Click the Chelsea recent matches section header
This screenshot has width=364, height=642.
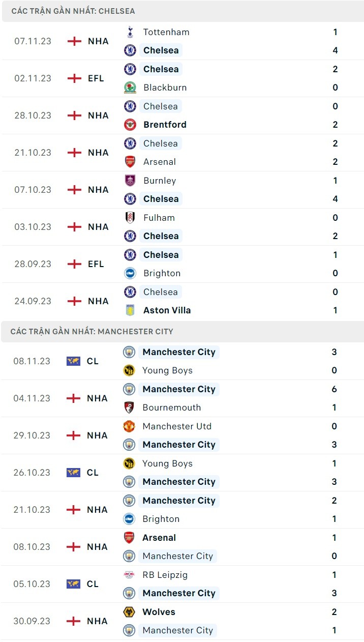pyautogui.click(x=73, y=11)
